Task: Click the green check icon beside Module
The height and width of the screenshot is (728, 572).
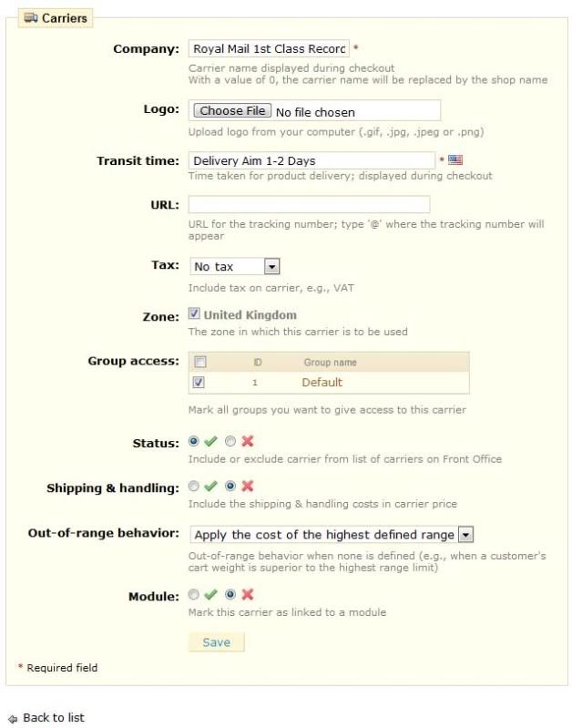Action: (x=211, y=595)
